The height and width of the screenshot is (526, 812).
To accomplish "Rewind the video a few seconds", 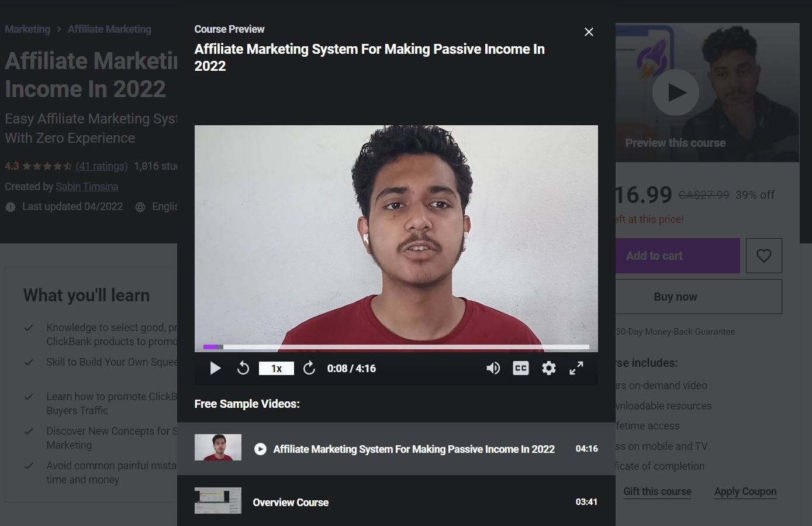I will (x=243, y=368).
